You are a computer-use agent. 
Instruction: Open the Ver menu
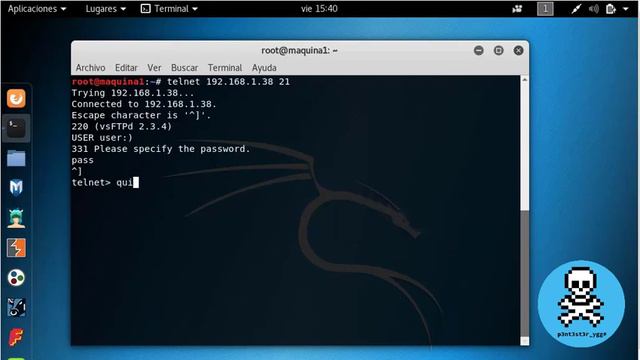click(154, 68)
